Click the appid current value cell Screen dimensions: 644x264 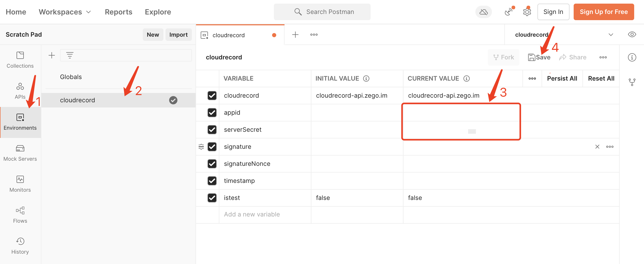[511, 113]
